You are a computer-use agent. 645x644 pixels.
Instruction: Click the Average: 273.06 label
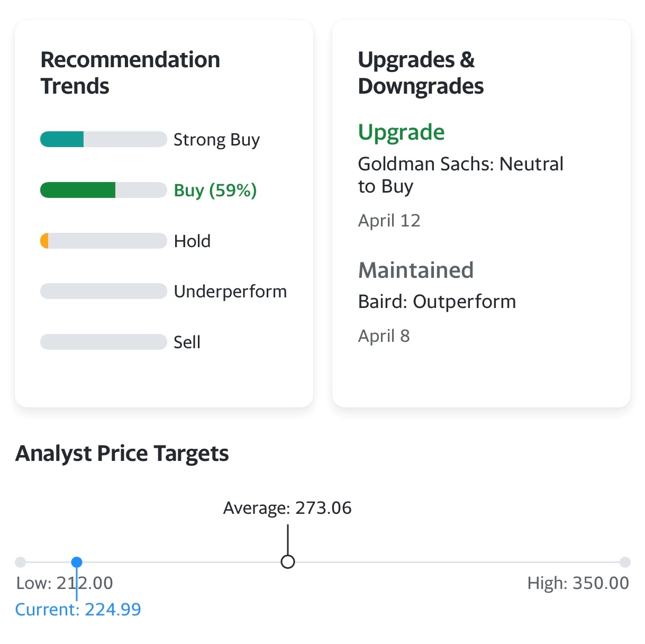click(287, 508)
